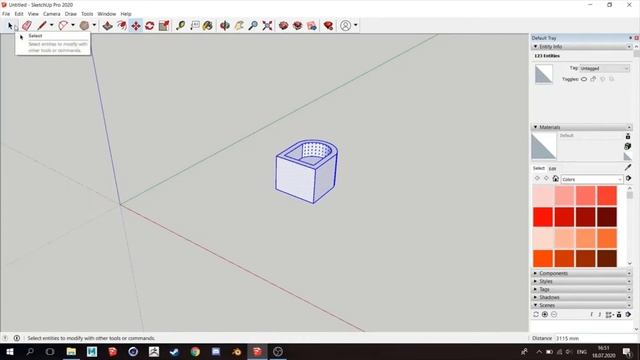Toggle secondary selection pane in Materials
Viewport: 640px width, 360px height.
point(628,136)
